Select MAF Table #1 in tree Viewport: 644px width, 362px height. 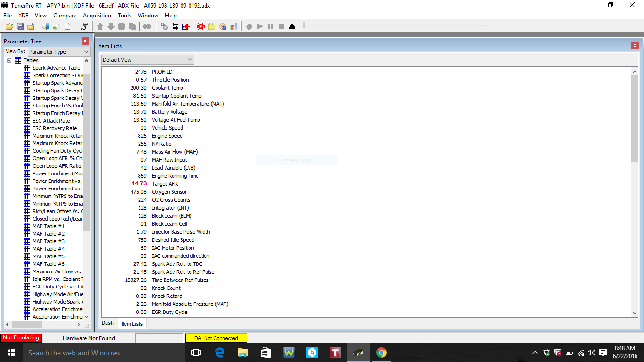pos(49,226)
